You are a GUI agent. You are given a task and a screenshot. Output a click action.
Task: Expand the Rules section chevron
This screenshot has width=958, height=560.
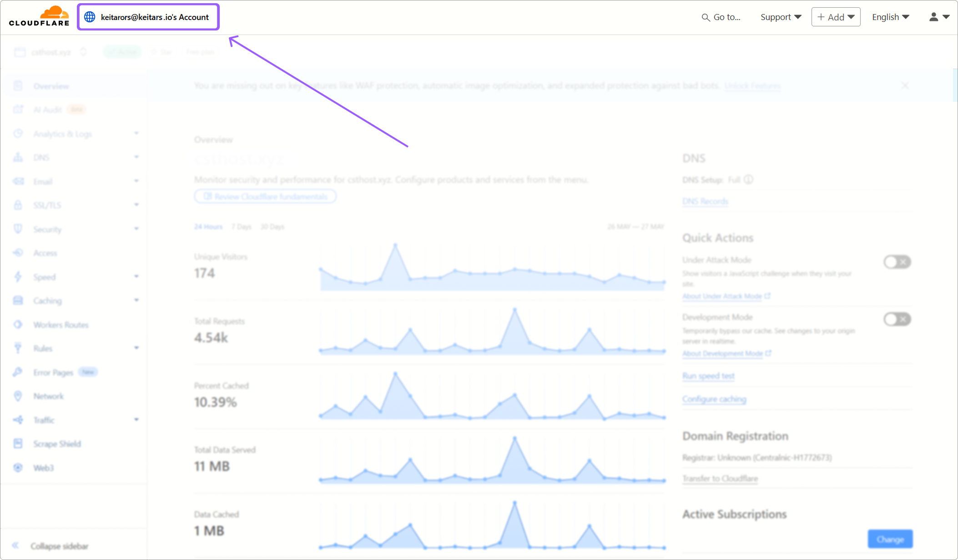136,348
